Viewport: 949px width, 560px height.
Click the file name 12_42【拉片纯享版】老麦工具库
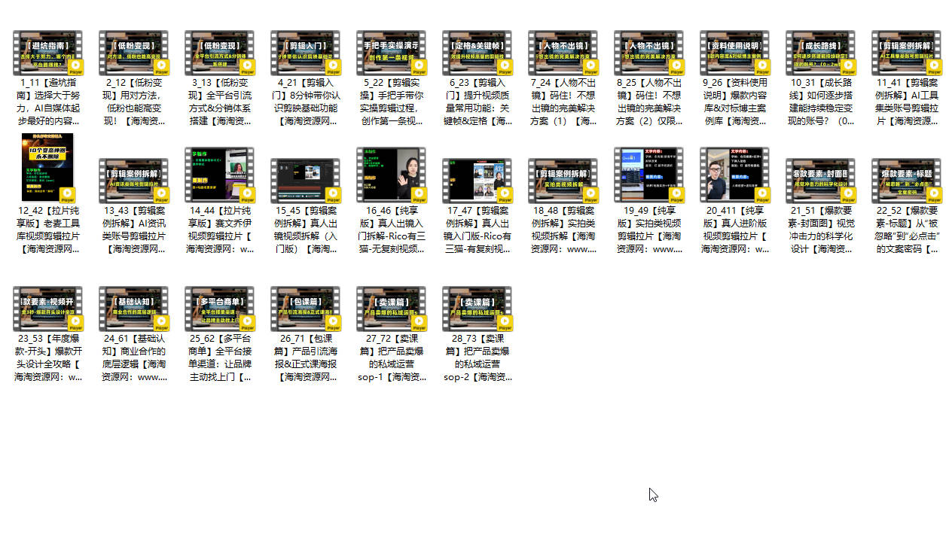click(x=48, y=230)
